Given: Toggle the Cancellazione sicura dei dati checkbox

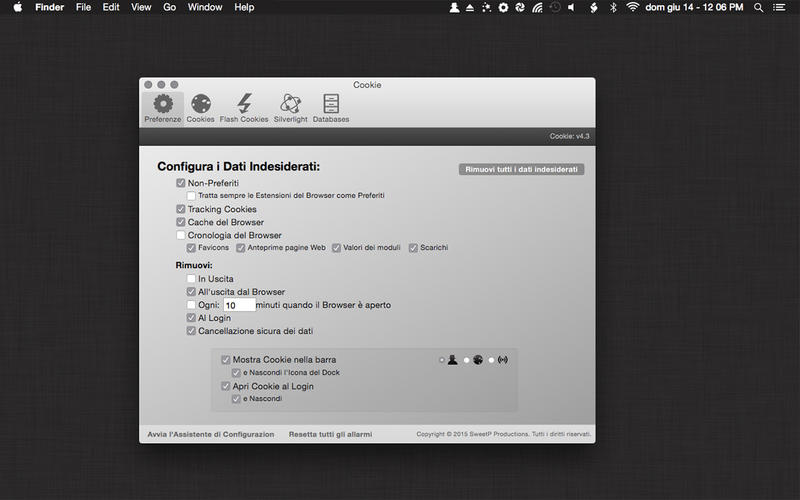Looking at the screenshot, I should [x=191, y=330].
